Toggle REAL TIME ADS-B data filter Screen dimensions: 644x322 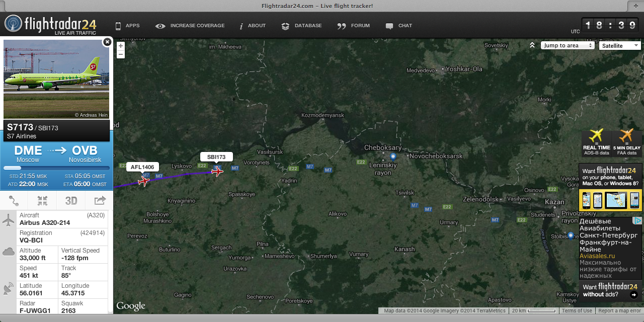597,143
